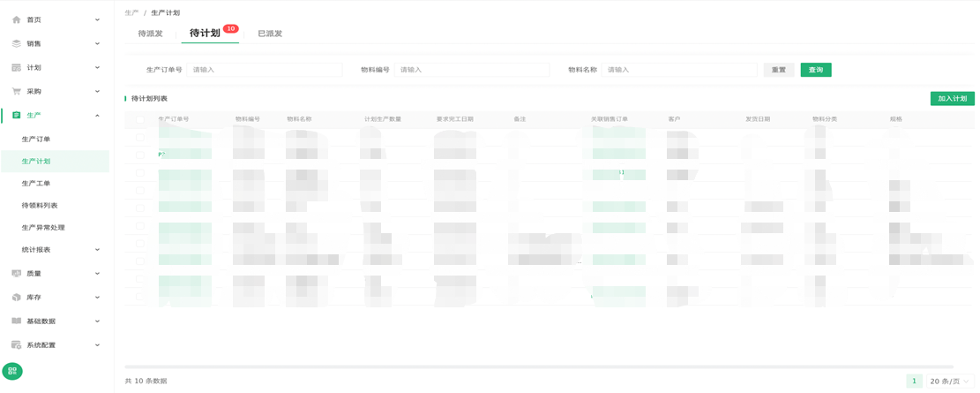Open the green floating QR button
The width and height of the screenshot is (980, 393).
(12, 372)
